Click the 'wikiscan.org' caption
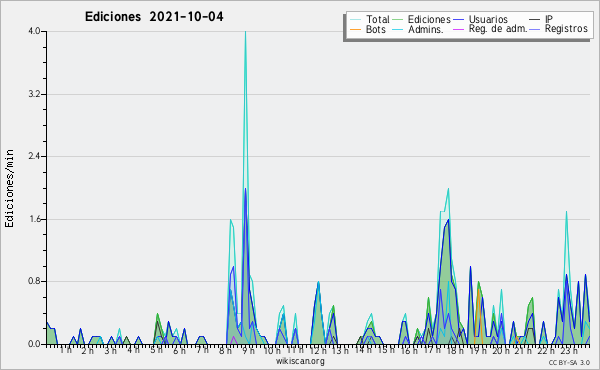Image resolution: width=600 pixels, height=370 pixels. coord(300,361)
